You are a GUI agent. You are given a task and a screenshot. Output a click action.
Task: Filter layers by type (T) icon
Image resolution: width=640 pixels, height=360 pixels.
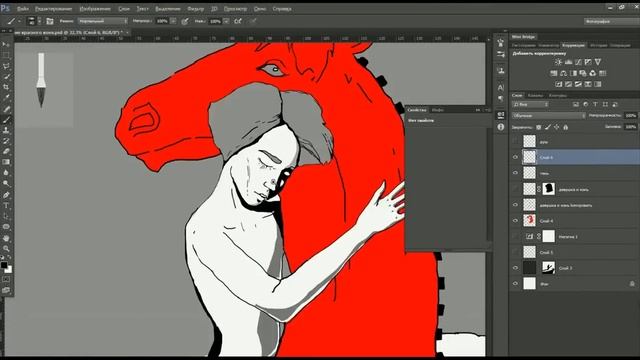595,104
